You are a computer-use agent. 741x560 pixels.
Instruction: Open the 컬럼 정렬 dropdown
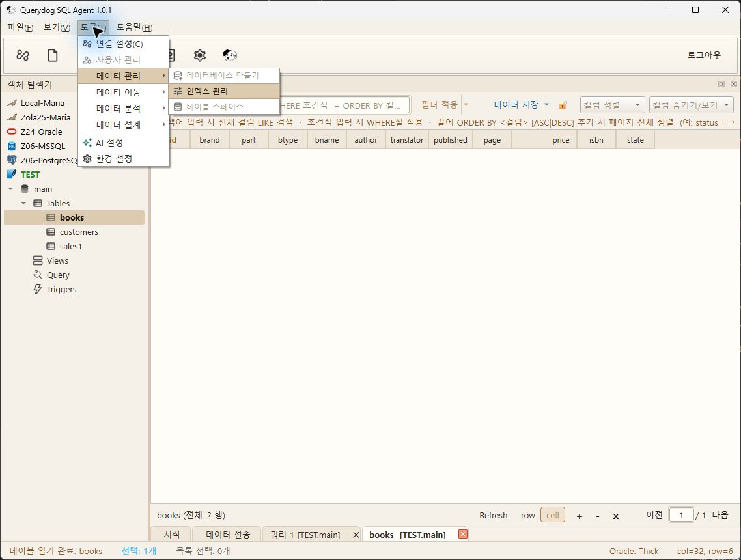[x=612, y=105]
